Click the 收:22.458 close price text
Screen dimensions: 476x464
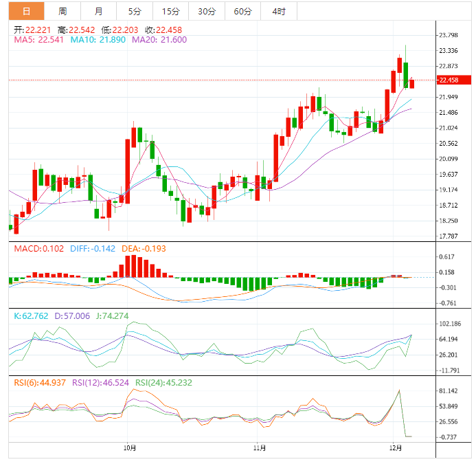coord(163,30)
